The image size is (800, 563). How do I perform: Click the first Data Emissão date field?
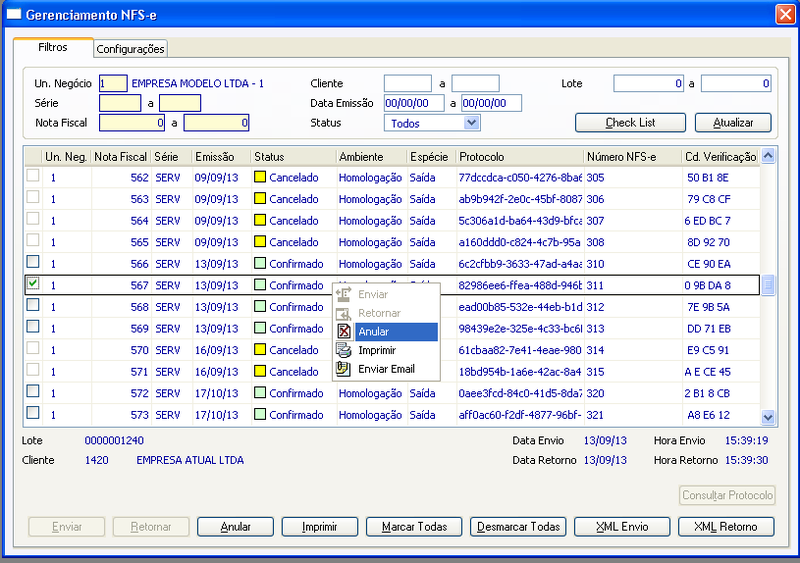coord(414,103)
